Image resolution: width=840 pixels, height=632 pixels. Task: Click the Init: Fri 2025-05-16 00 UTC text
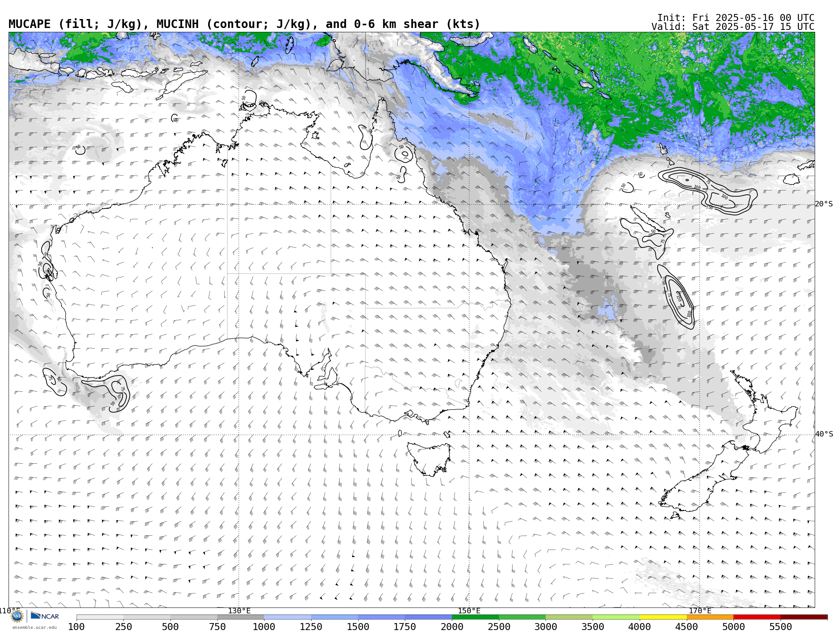736,18
